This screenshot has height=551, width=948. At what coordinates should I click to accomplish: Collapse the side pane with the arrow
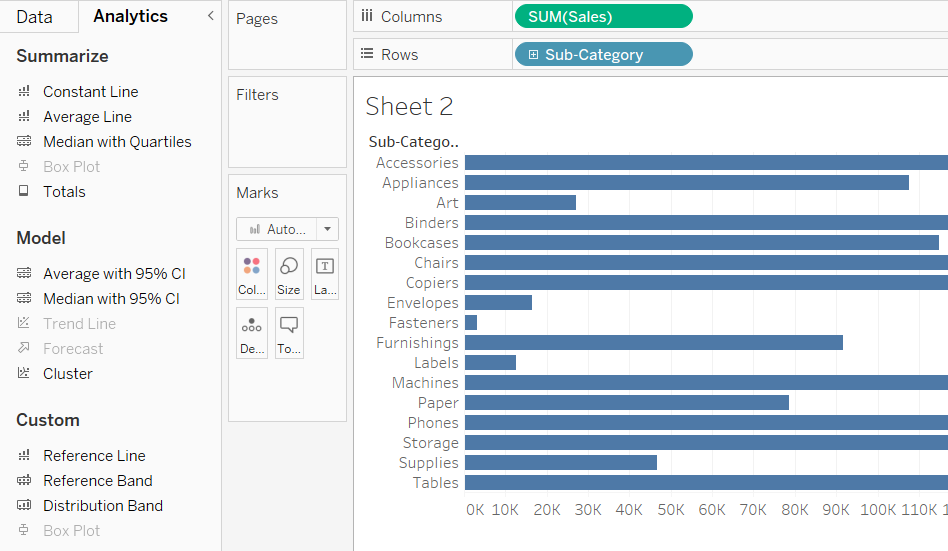[x=210, y=16]
